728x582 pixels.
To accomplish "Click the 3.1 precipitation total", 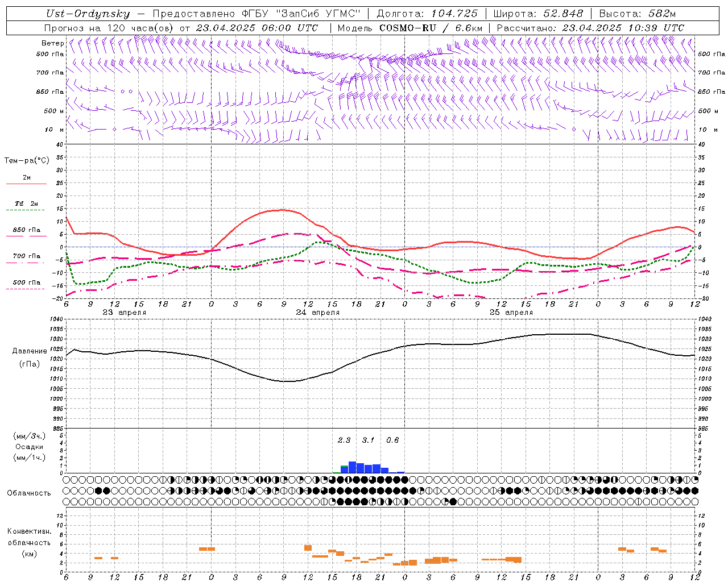I will [369, 440].
